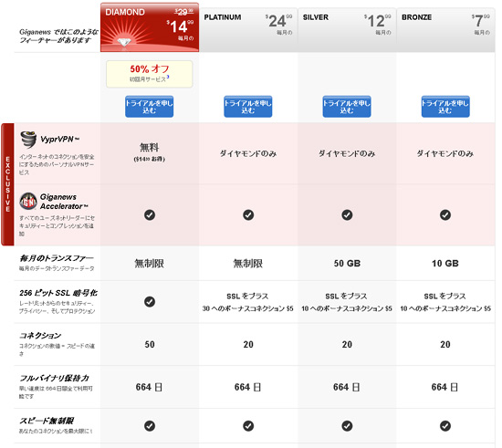Click the Giganews Accelerator feature title
502x448 pixels.
64,202
